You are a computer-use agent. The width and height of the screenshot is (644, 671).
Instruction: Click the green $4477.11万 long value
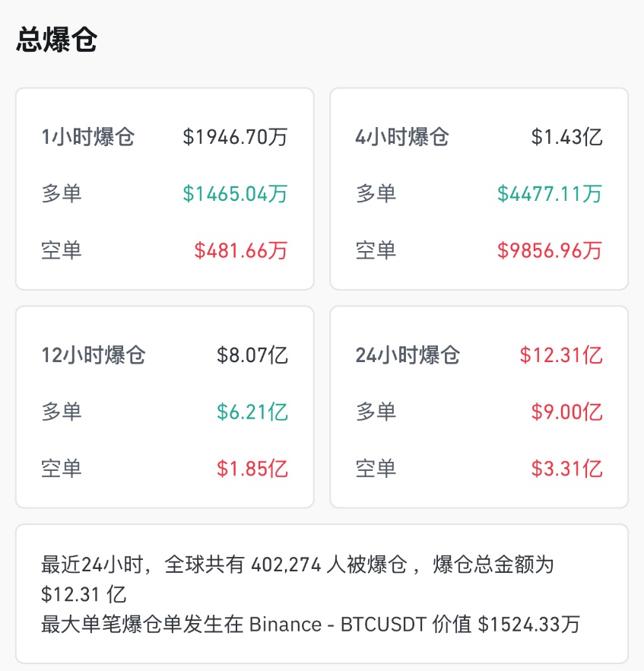tap(549, 193)
